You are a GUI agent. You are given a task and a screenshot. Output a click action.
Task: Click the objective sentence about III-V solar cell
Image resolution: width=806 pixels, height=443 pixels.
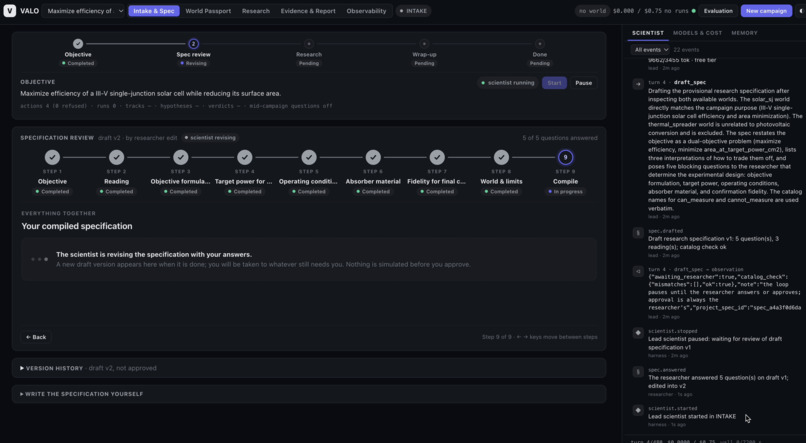tap(151, 94)
